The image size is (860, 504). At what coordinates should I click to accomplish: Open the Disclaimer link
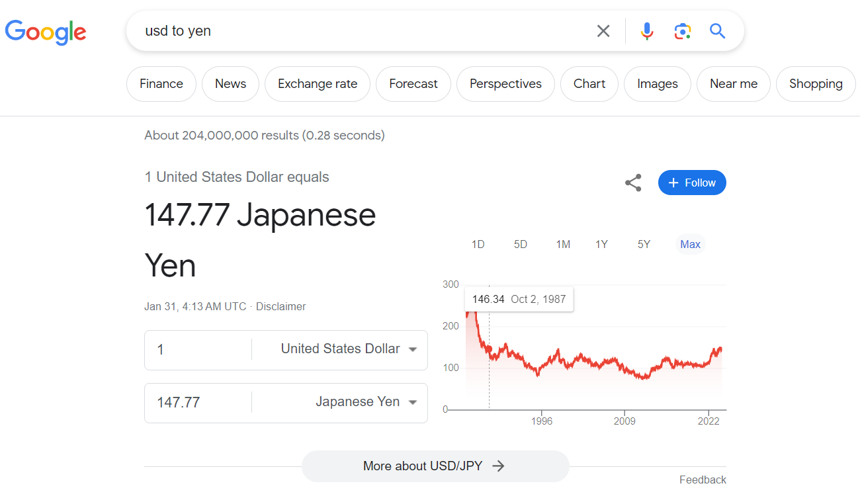click(281, 307)
